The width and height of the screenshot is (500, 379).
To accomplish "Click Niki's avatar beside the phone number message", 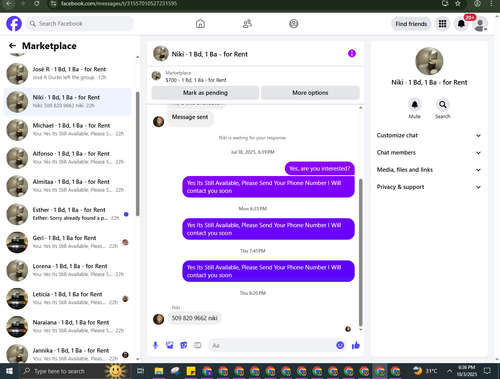I will pos(158,319).
